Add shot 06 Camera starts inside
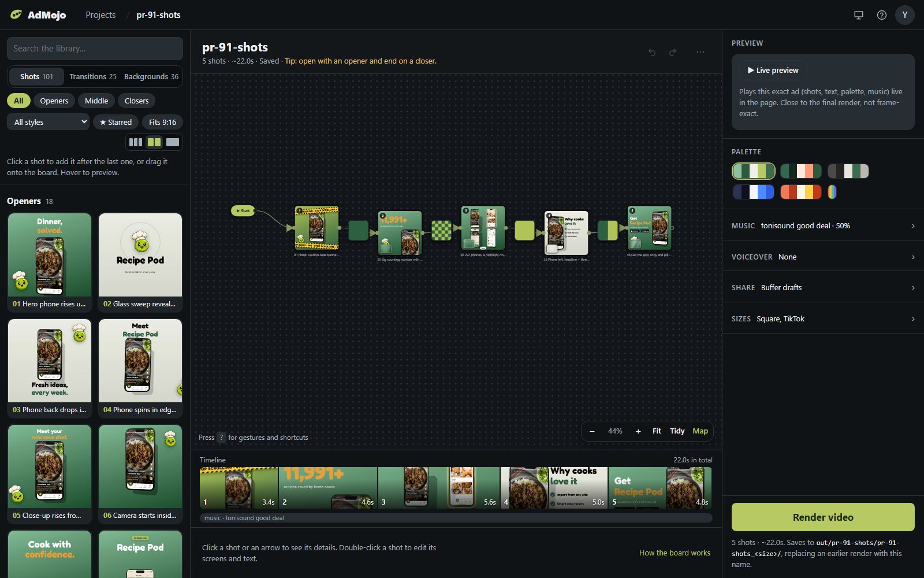The image size is (924, 578). click(x=140, y=474)
